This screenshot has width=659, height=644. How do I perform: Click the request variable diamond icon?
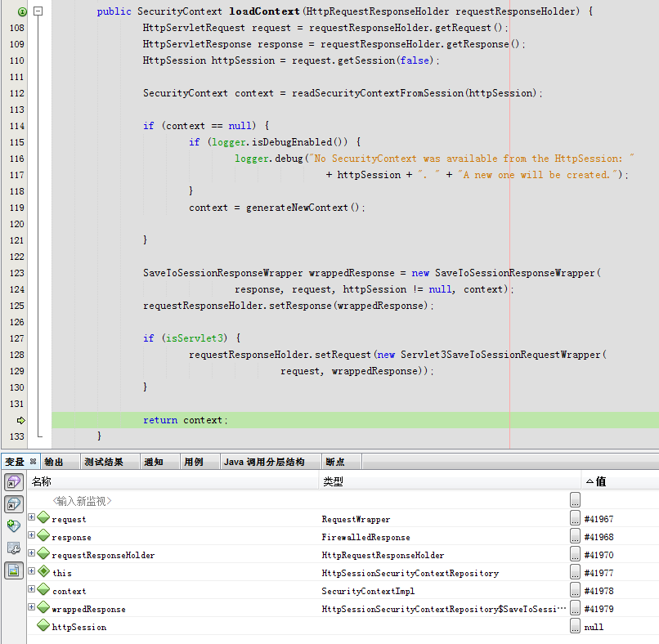pyautogui.click(x=43, y=517)
